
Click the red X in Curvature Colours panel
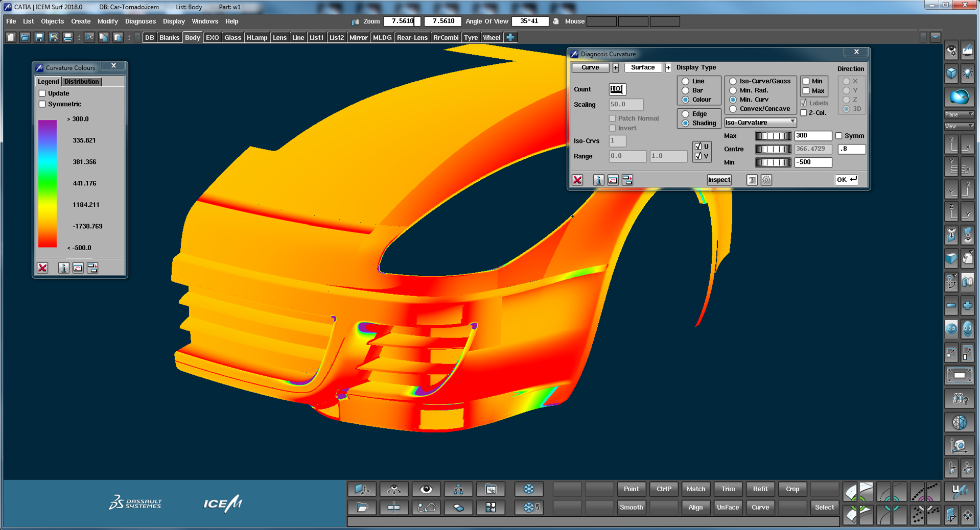pos(43,268)
